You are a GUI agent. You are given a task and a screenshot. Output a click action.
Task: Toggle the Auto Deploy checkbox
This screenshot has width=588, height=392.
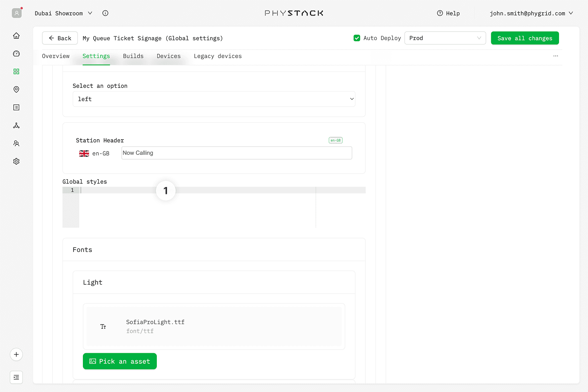click(357, 38)
